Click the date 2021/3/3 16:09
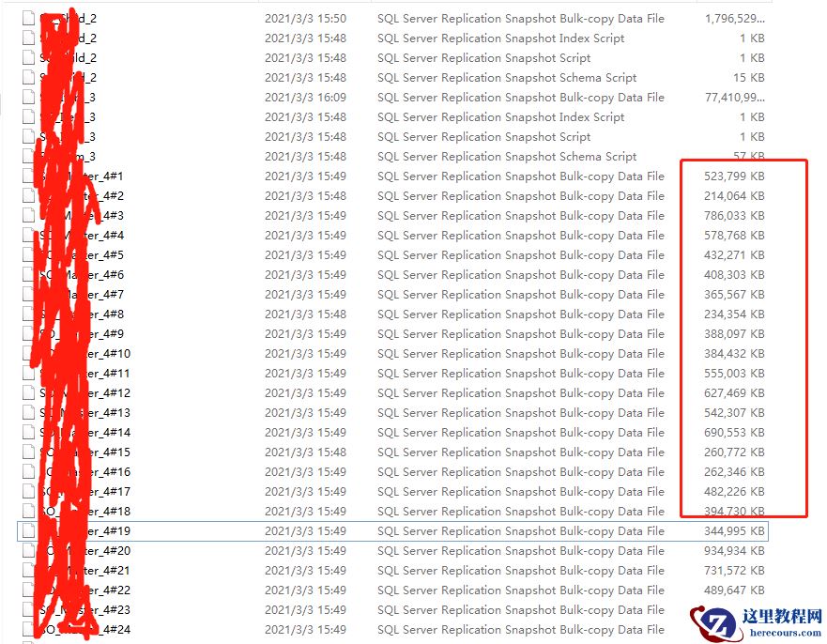This screenshot has height=644, width=827. [x=305, y=97]
